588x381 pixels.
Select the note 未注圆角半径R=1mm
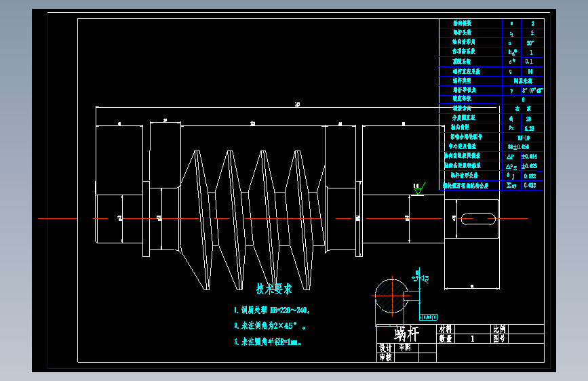[268, 342]
